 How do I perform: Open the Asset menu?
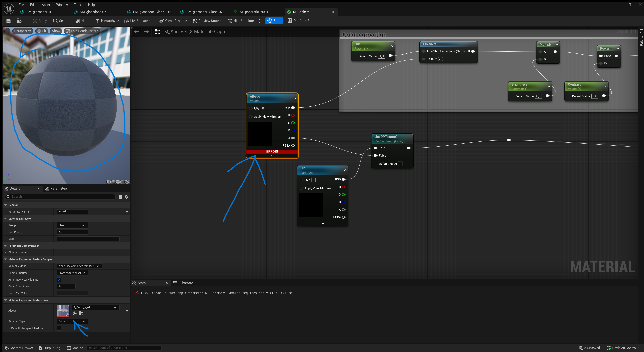(46, 5)
